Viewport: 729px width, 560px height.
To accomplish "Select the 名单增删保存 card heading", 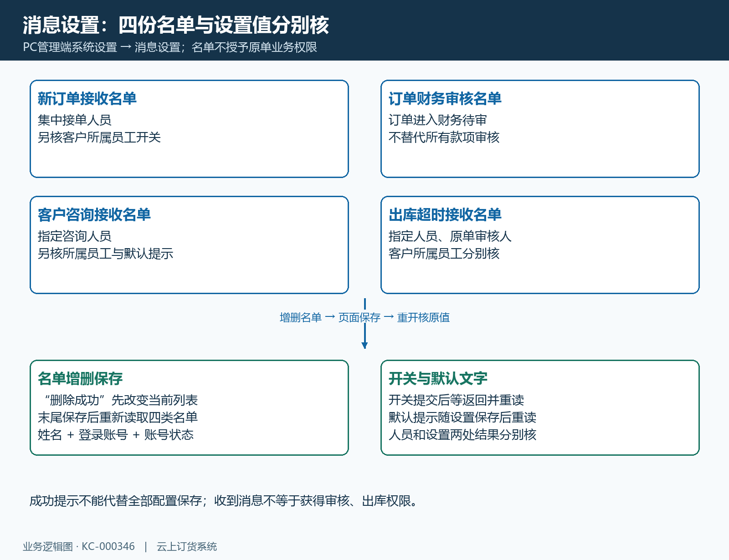I will click(x=80, y=378).
